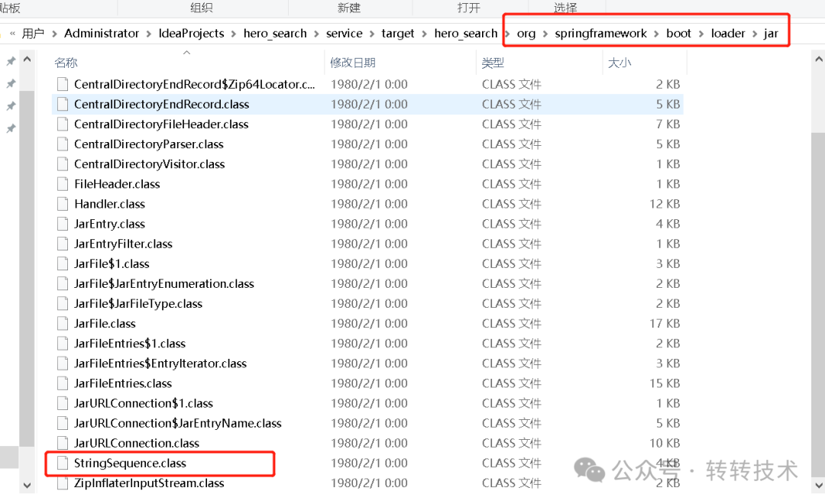Image resolution: width=825 pixels, height=504 pixels.
Task: Click the navigation pane scrollbar's down arrow
Action: click(27, 486)
